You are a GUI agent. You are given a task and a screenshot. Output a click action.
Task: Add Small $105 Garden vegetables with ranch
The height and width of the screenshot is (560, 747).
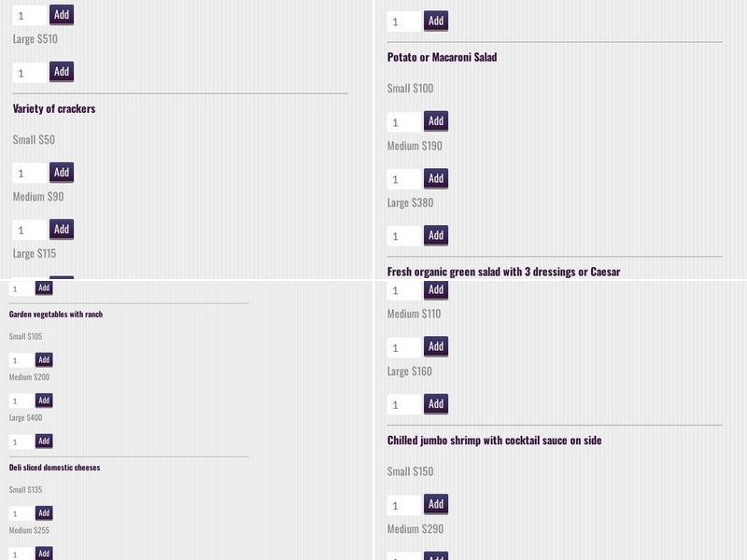44,360
